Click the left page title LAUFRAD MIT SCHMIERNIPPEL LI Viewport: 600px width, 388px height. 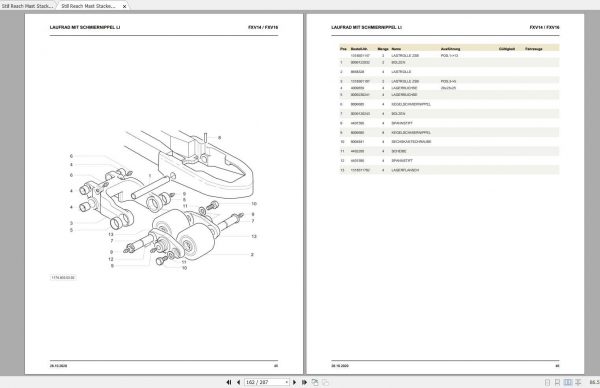point(85,27)
